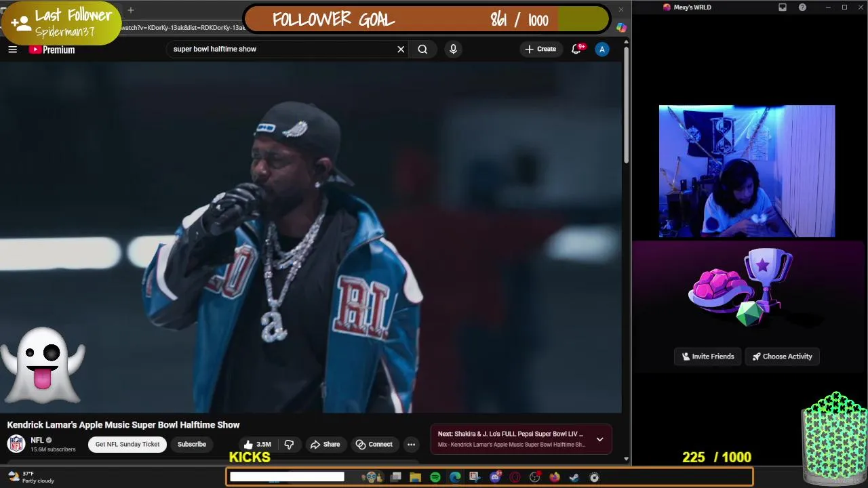
Task: Click Invite Friends in Discord
Action: pos(708,357)
